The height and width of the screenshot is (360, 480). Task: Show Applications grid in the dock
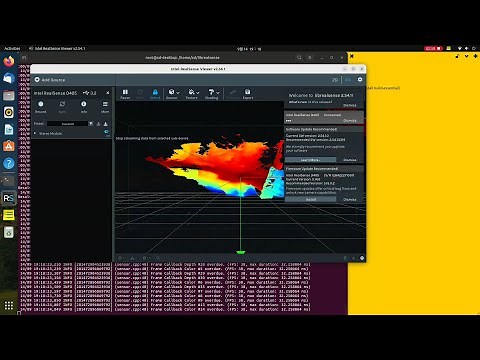point(9,305)
